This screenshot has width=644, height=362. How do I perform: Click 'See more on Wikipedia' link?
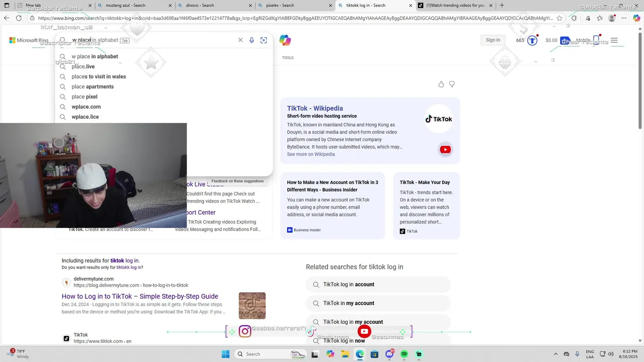(311, 154)
